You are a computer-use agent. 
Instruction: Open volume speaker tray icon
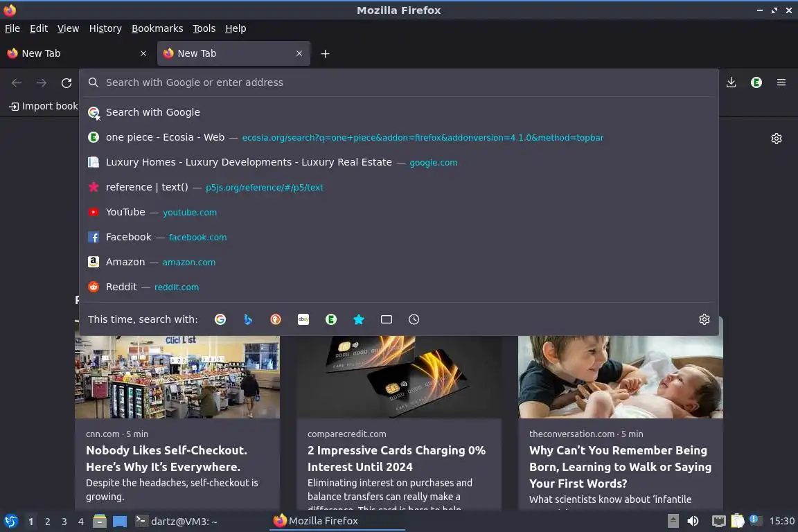pos(693,521)
